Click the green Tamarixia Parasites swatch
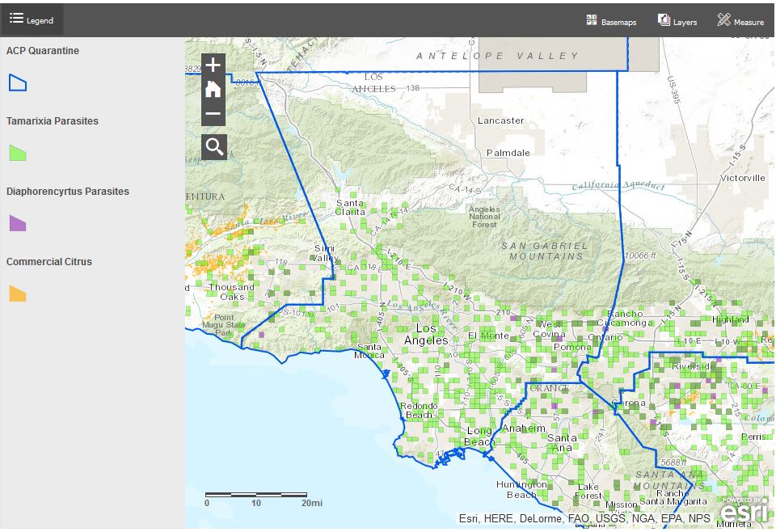This screenshot has width=776, height=532. click(x=18, y=153)
